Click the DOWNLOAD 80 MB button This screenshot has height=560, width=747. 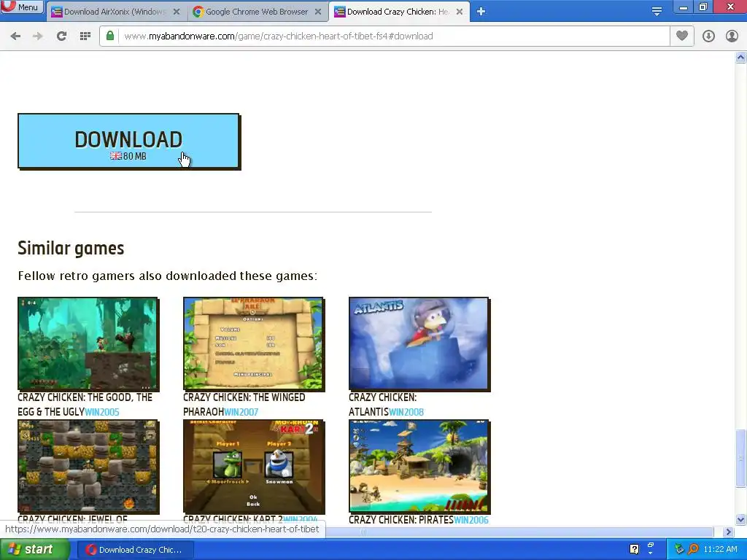tap(128, 141)
